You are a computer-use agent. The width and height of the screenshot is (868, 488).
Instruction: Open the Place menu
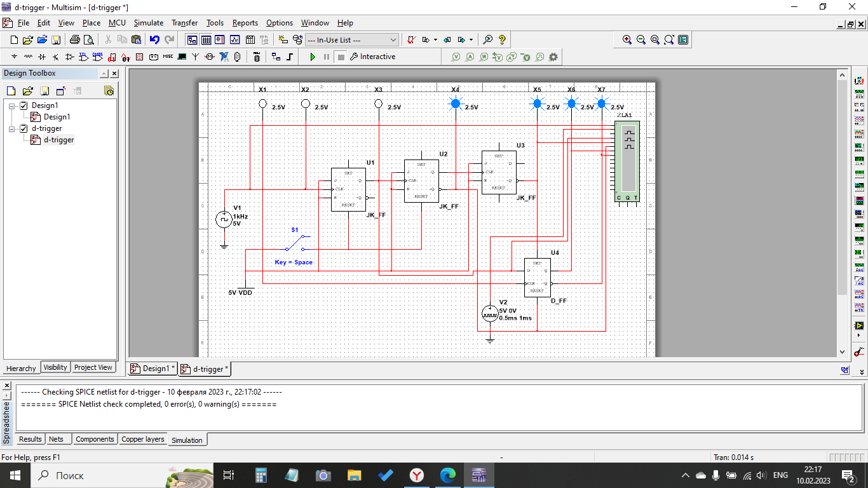(92, 23)
